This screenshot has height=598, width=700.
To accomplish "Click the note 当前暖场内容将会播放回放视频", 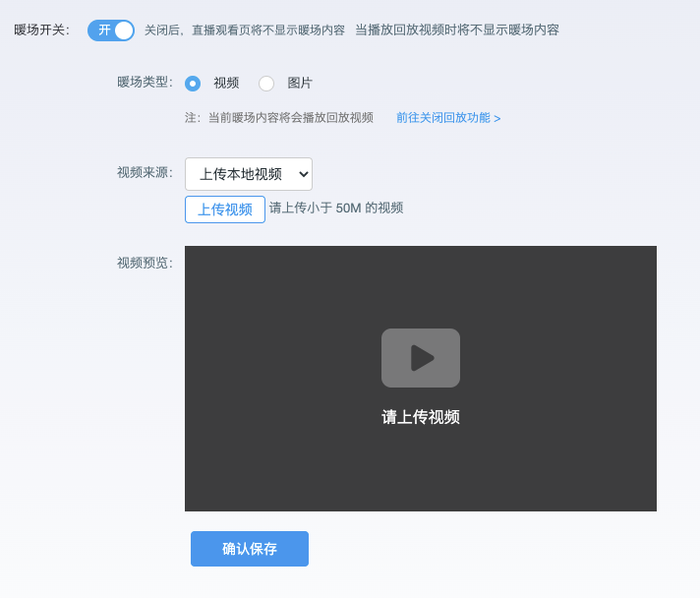I will pos(290,118).
